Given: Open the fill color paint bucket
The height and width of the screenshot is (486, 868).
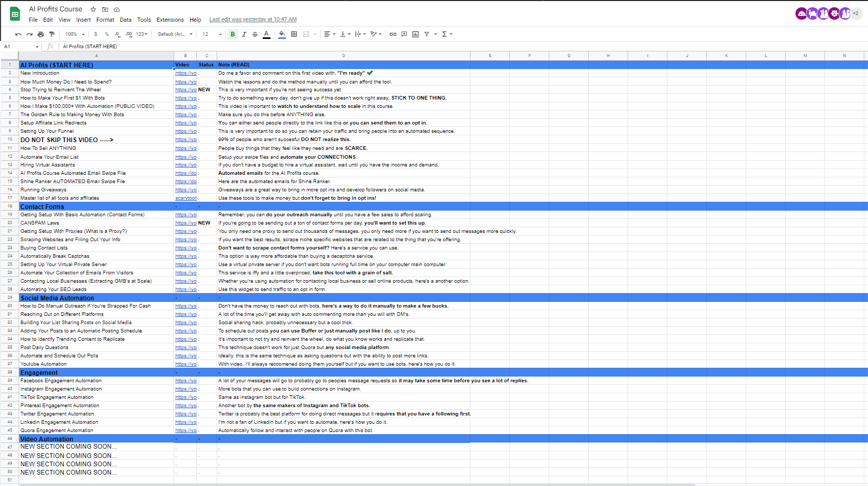Looking at the screenshot, I should tap(282, 34).
